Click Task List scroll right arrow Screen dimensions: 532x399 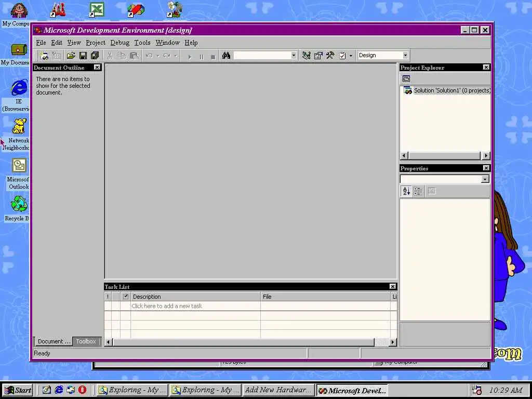click(393, 342)
